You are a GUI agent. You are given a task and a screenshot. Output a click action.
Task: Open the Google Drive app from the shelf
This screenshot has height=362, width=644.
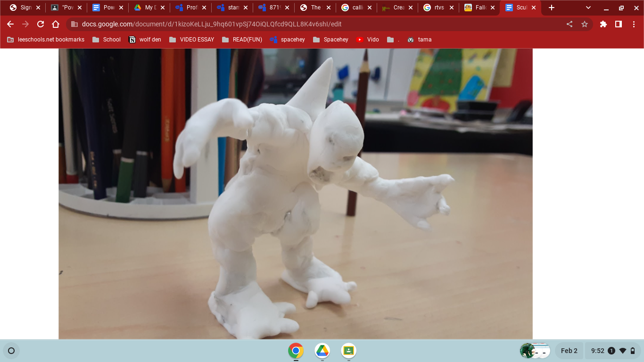322,351
